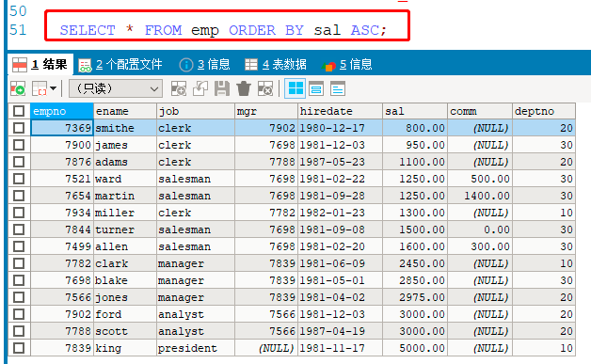The width and height of the screenshot is (591, 364).
Task: Select the sal cell '2975.00'
Action: [x=415, y=297]
